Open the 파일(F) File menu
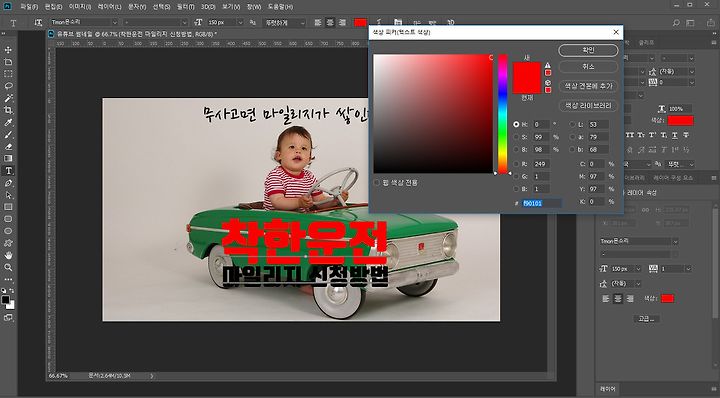Screen dimensions: 720x398 29,7
